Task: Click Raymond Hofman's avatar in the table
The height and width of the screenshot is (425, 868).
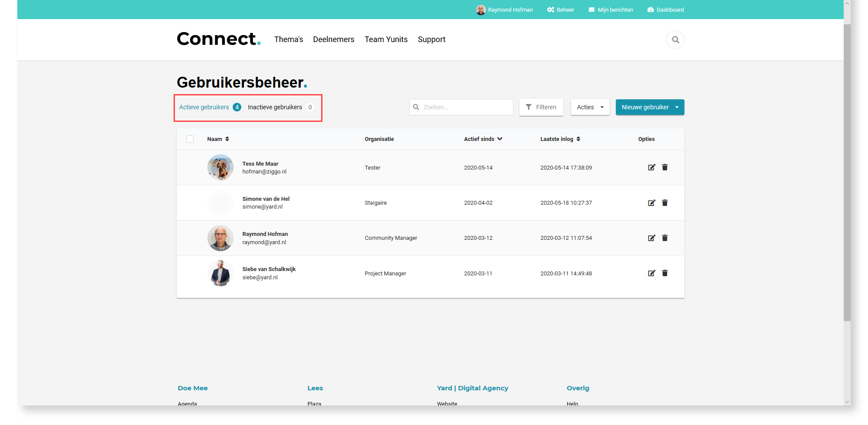Action: [220, 238]
